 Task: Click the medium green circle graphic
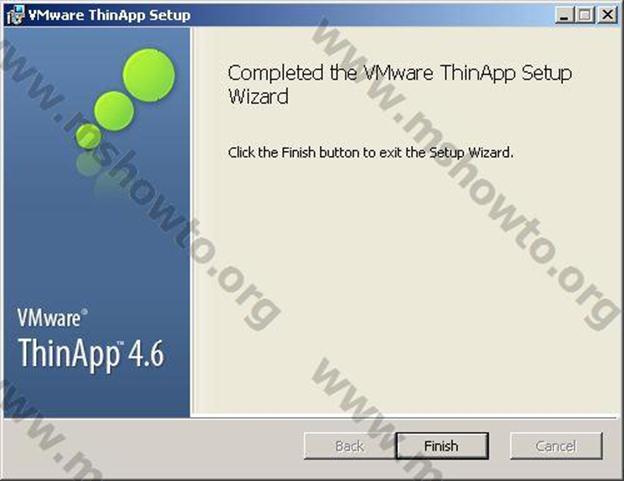pyautogui.click(x=114, y=111)
